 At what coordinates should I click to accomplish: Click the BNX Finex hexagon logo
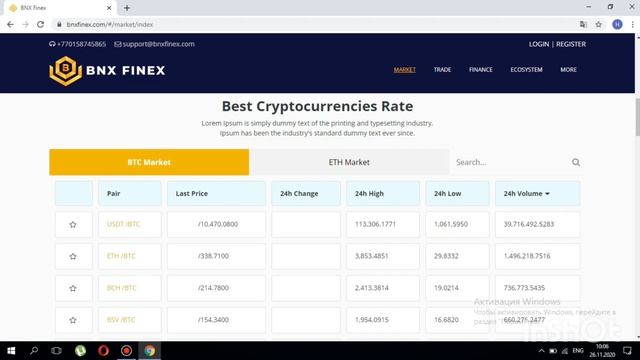click(66, 71)
